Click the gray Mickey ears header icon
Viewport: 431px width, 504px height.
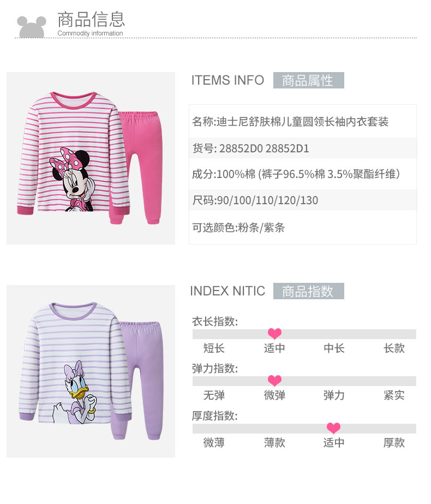(32, 27)
